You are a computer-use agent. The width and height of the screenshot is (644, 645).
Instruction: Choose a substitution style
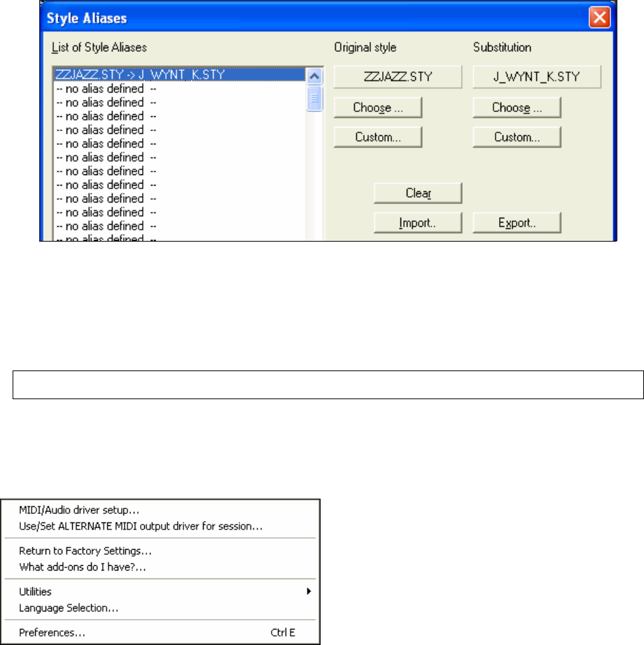pos(517,107)
